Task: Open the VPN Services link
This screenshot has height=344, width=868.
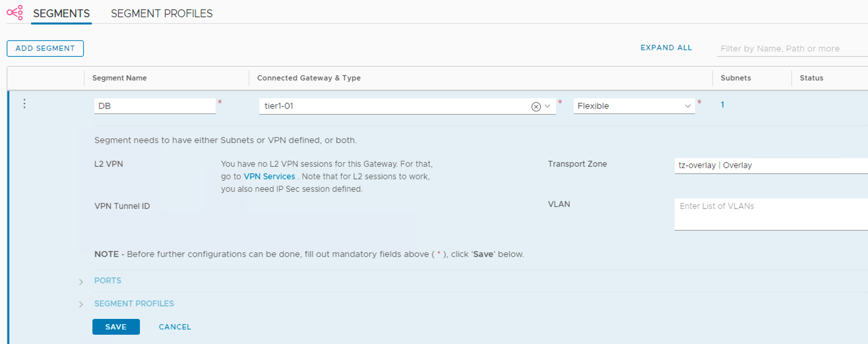Action: 269,176
